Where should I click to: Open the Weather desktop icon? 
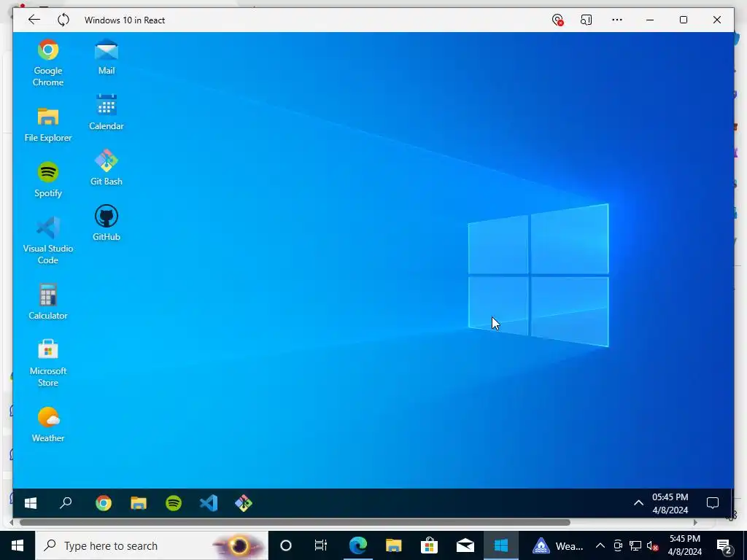click(47, 424)
